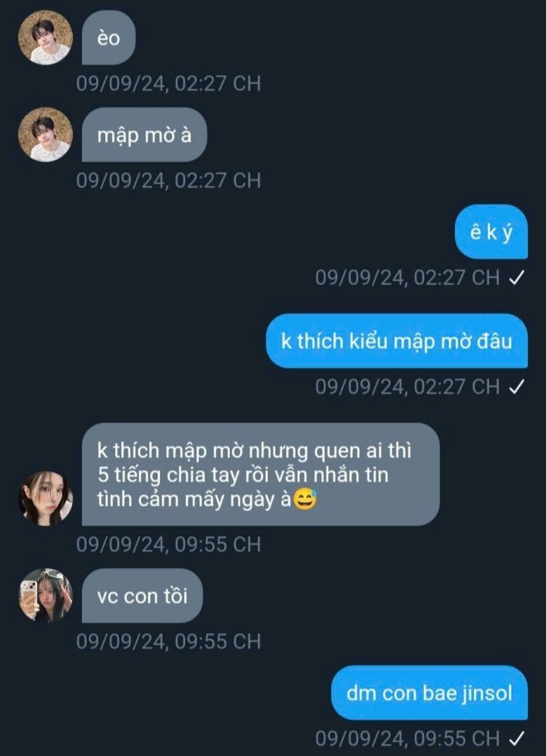The height and width of the screenshot is (756, 546).
Task: Select the "èo" message bubble
Action: click(108, 38)
